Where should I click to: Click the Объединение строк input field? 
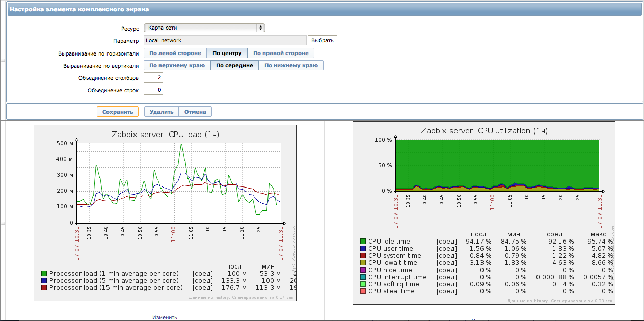(153, 90)
